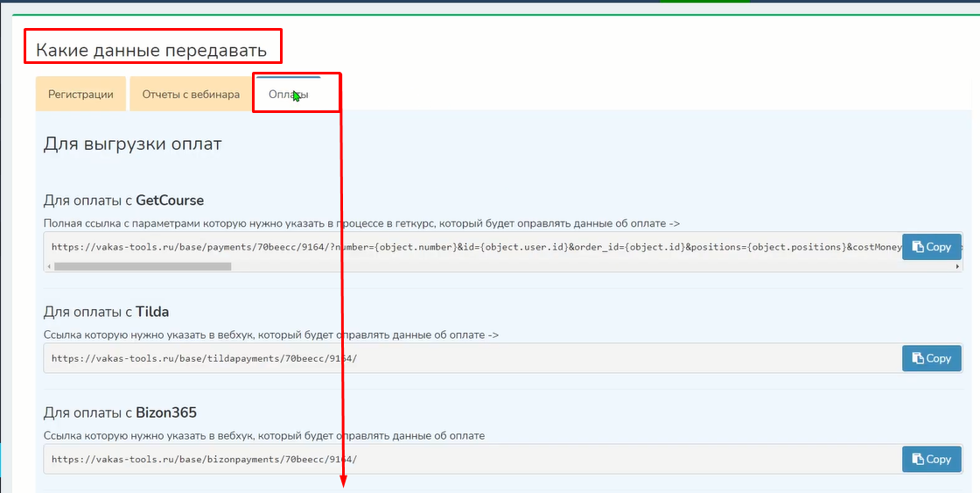
Task: Click the Tilda tildapayments URL field
Action: coord(472,358)
